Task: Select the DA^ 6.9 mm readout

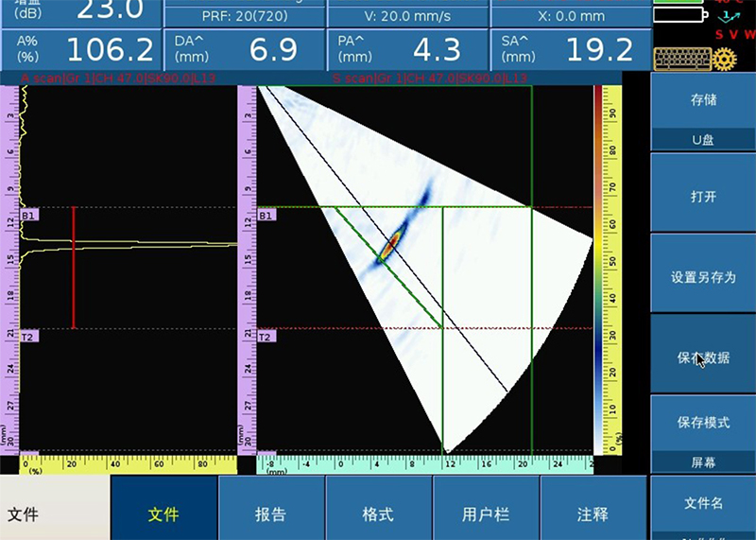Action: pos(245,50)
